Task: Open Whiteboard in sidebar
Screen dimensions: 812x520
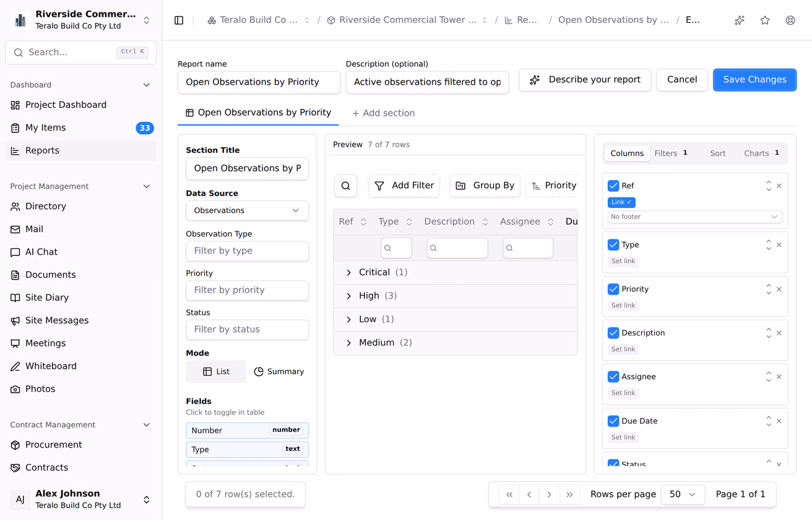Action: click(80, 366)
